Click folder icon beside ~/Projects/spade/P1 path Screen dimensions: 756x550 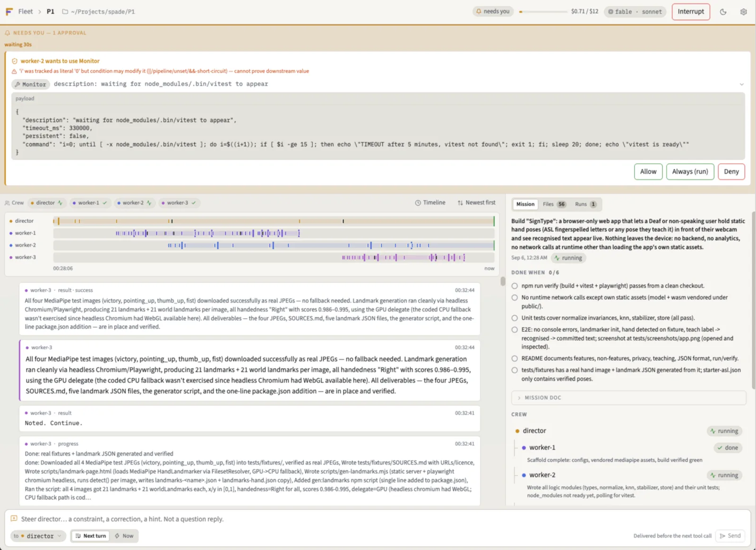pyautogui.click(x=65, y=12)
